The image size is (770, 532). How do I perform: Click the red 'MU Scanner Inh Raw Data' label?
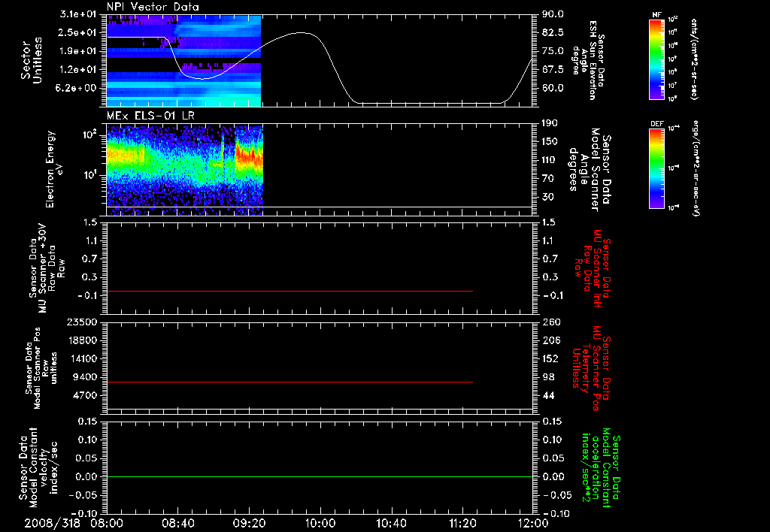[593, 268]
